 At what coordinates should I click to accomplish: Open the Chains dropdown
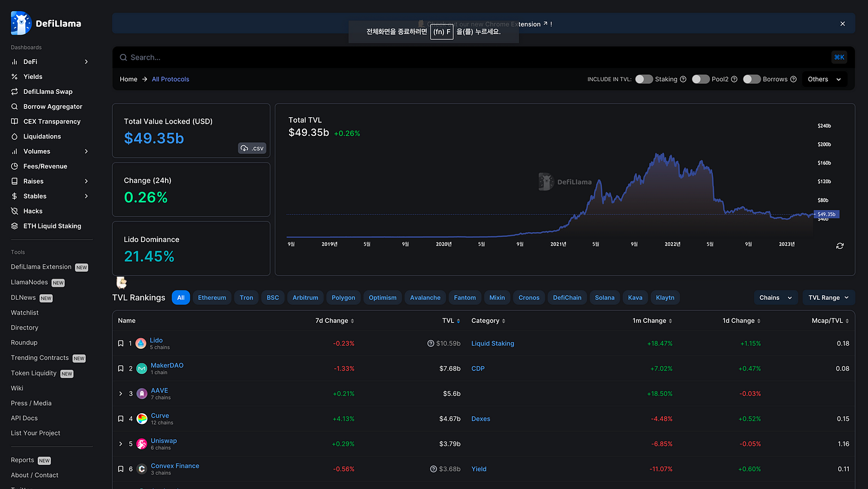click(776, 298)
